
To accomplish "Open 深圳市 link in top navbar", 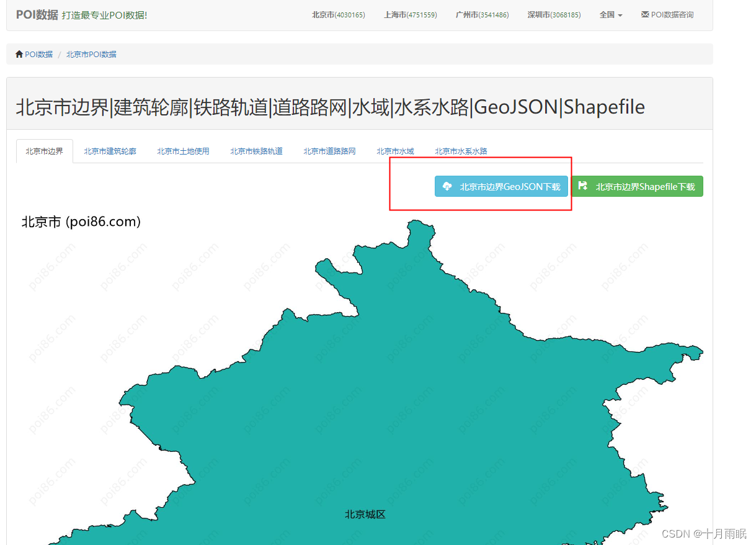I will 554,15.
